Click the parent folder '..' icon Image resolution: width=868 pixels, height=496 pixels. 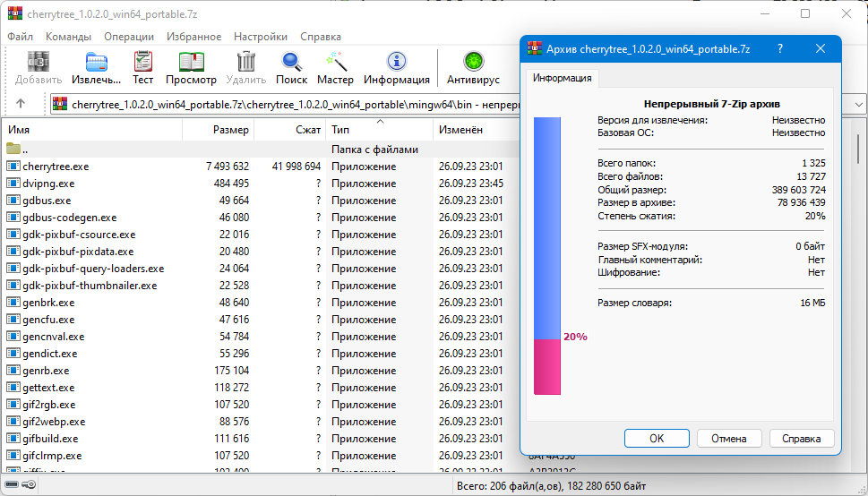(13, 149)
